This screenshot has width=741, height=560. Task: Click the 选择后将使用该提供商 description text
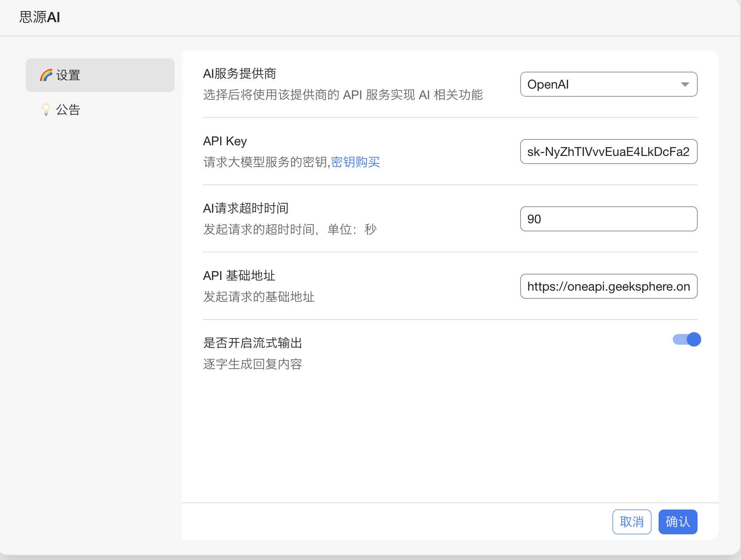(x=343, y=95)
